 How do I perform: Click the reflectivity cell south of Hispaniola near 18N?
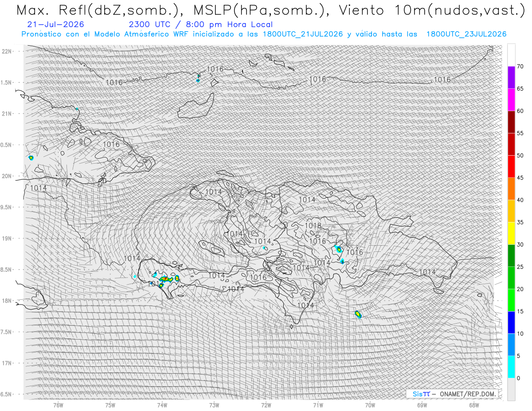[358, 314]
